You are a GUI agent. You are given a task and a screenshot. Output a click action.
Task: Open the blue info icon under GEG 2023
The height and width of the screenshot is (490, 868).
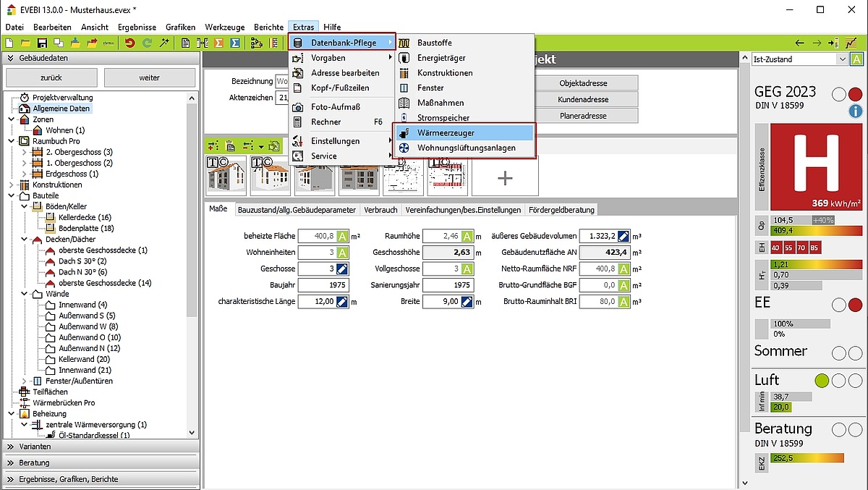856,111
